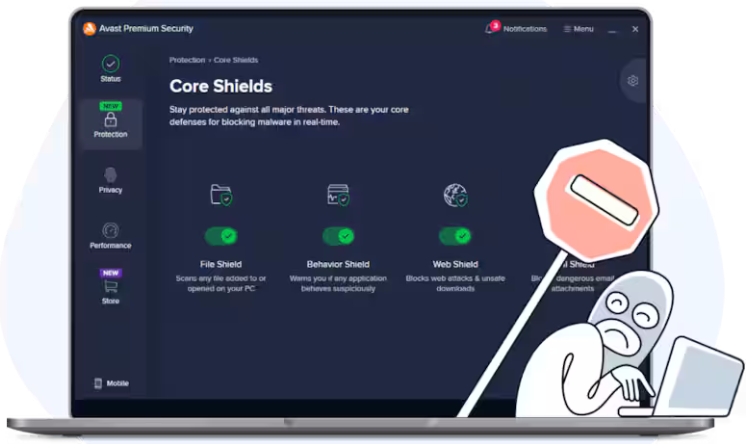Viewport: 750px width, 444px height.
Task: Turn off the Behavior Shield toggle
Action: pyautogui.click(x=338, y=236)
